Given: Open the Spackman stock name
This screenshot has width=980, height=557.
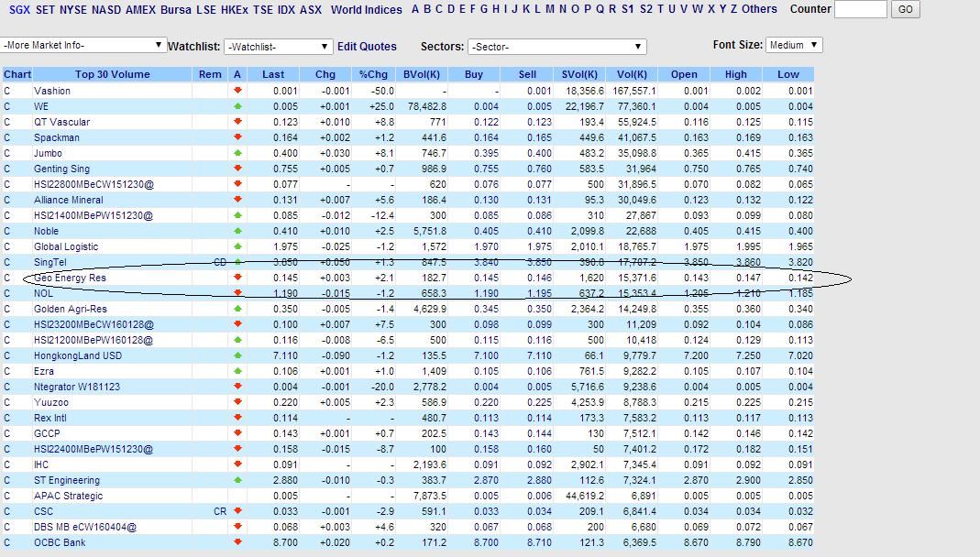Looking at the screenshot, I should [57, 137].
